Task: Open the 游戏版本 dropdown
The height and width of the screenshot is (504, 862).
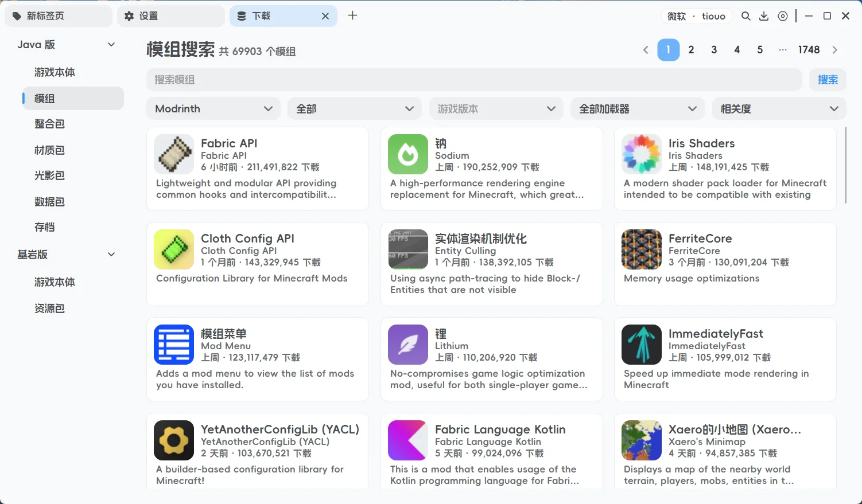Action: coord(496,108)
